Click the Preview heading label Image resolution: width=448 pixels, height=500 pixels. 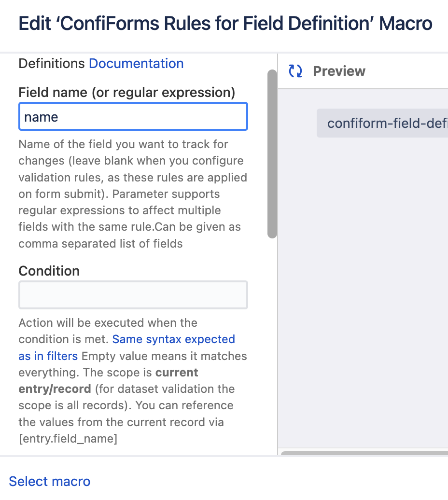tap(339, 71)
